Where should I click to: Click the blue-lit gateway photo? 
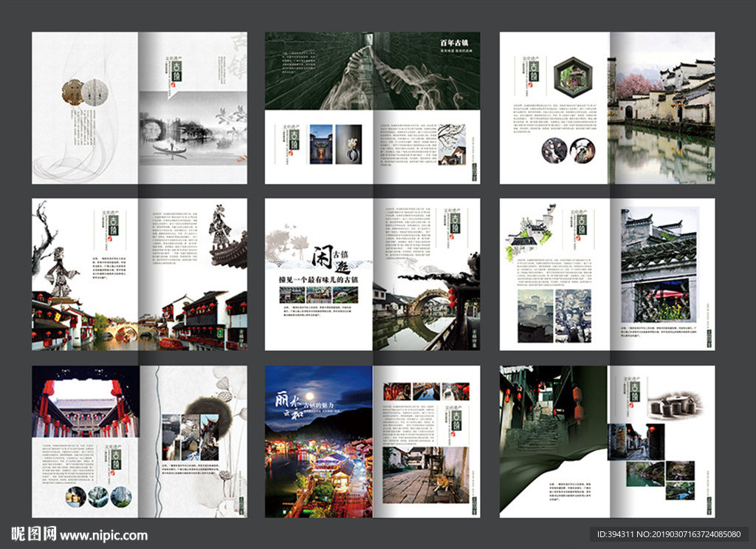[x=320, y=144]
